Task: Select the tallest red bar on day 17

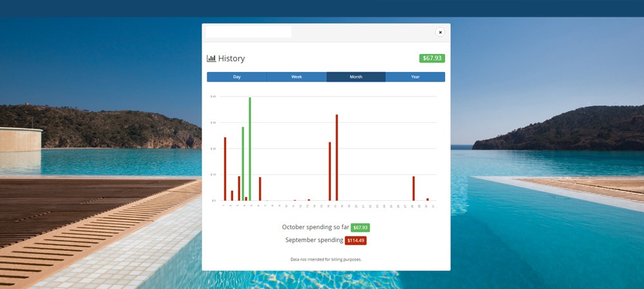Action: coord(337,158)
